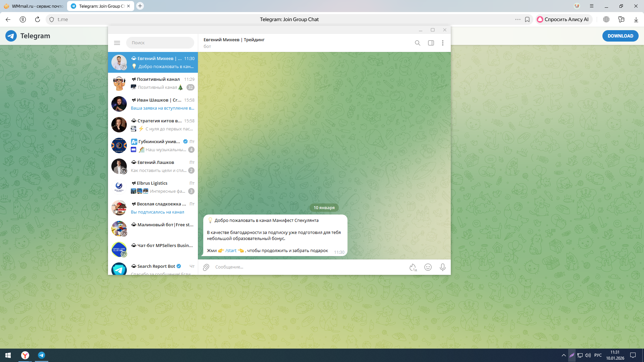Open the Telegram hamburger menu
This screenshot has height=362, width=644.
[x=117, y=43]
